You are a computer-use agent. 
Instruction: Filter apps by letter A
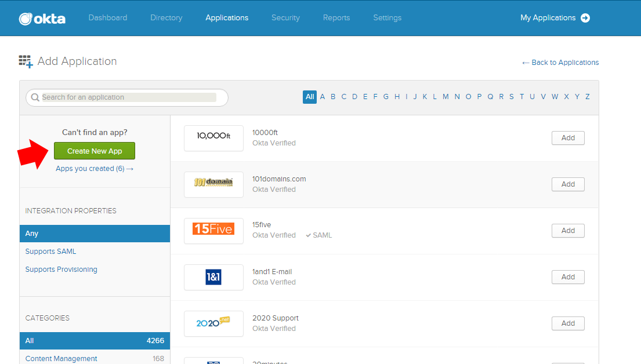tap(323, 97)
